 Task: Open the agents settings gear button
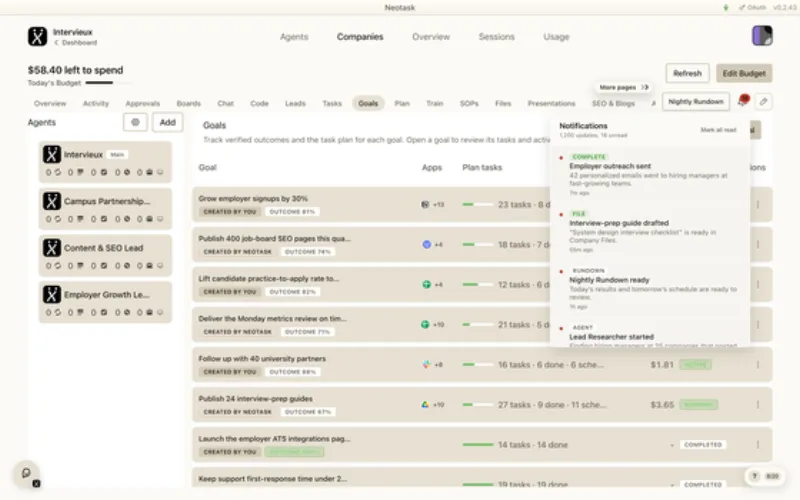coord(135,122)
